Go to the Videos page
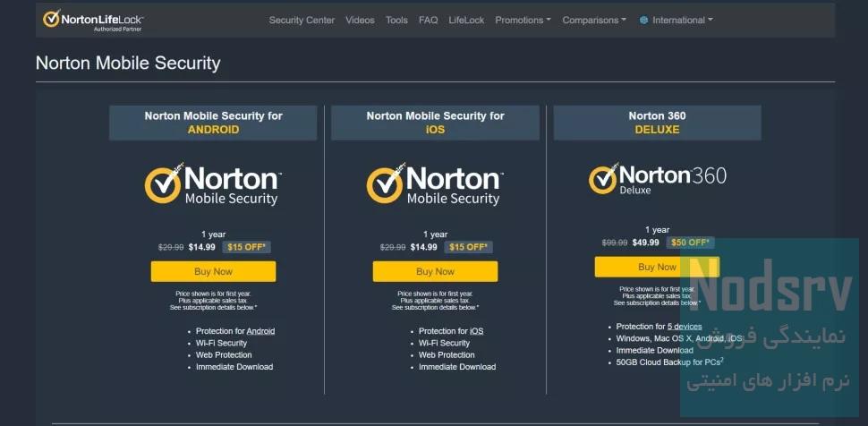Screen dimensions: 868x426 coord(360,20)
